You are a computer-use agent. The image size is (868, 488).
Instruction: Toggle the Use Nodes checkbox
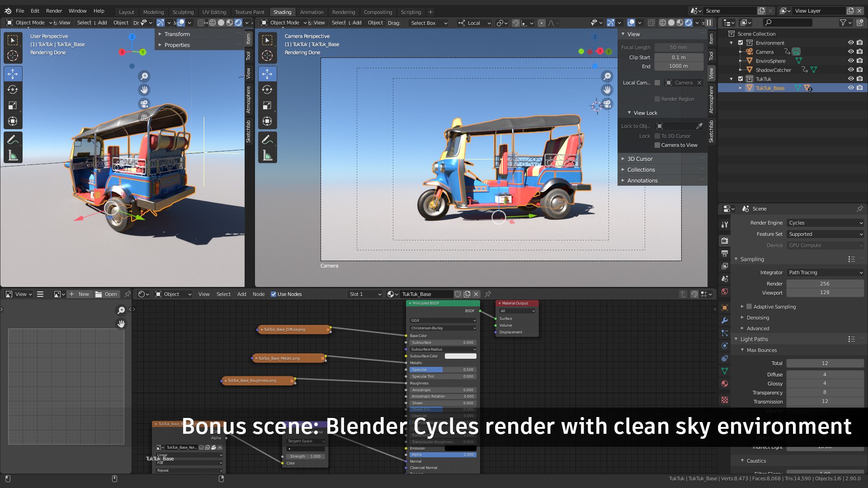tap(274, 294)
